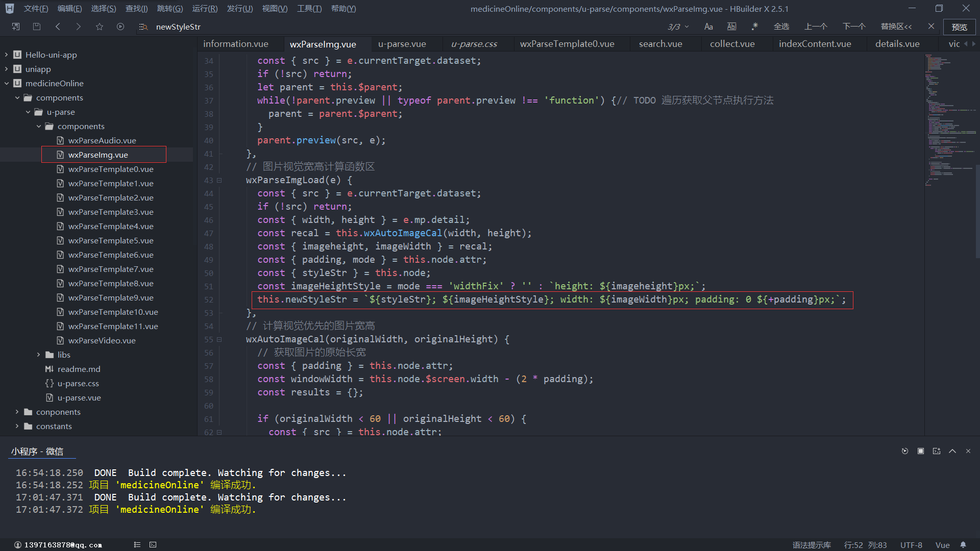980x551 pixels.
Task: Toggle whole word matching in search bar
Action: (731, 27)
